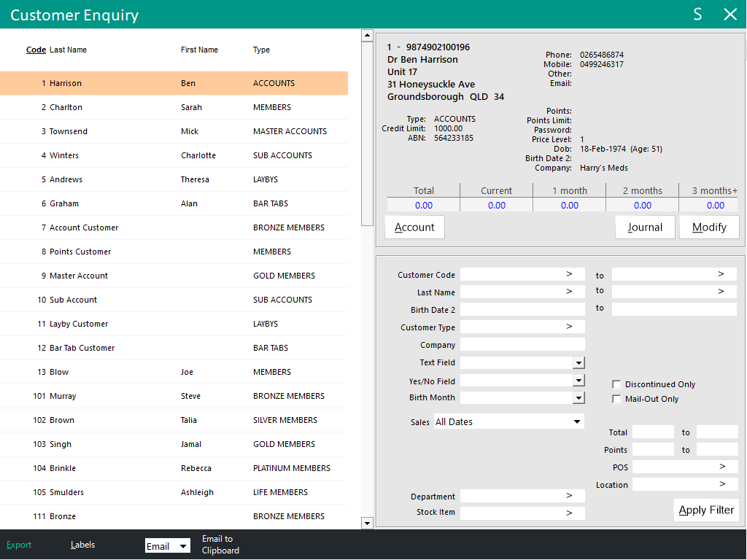The image size is (747, 560).
Task: Open the Email dropdown in bottom bar
Action: click(x=182, y=546)
